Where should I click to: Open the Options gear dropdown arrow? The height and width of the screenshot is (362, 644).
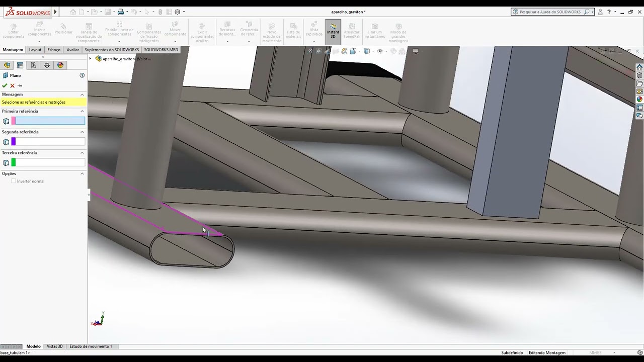[184, 12]
